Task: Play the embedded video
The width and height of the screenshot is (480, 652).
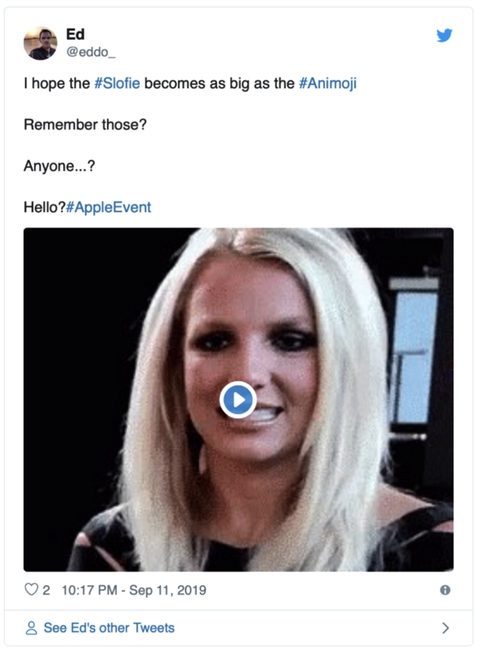Action: (238, 400)
